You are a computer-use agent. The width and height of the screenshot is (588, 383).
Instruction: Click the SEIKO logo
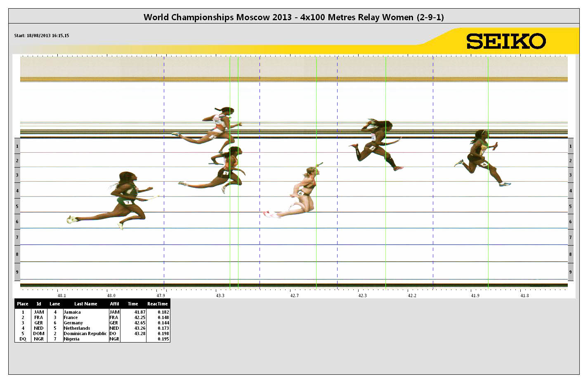(x=506, y=41)
